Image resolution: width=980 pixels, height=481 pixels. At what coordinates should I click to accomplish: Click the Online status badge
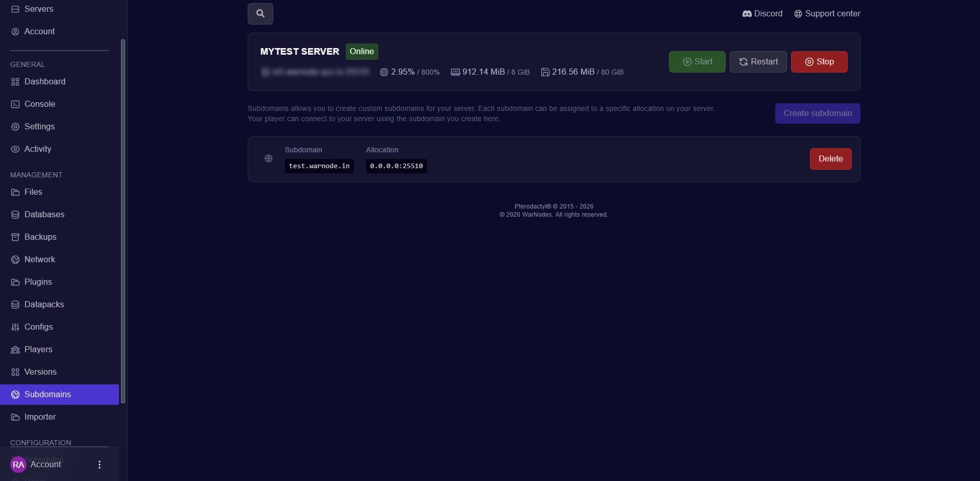click(x=362, y=52)
